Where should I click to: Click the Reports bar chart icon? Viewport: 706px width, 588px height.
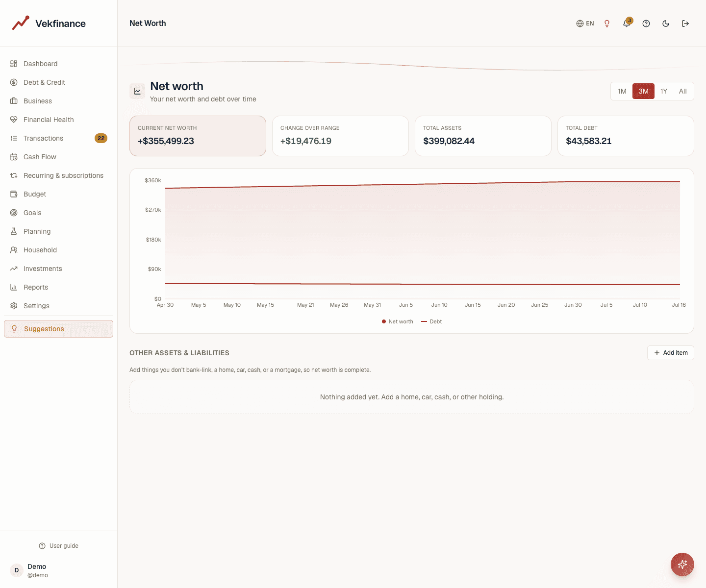(14, 287)
